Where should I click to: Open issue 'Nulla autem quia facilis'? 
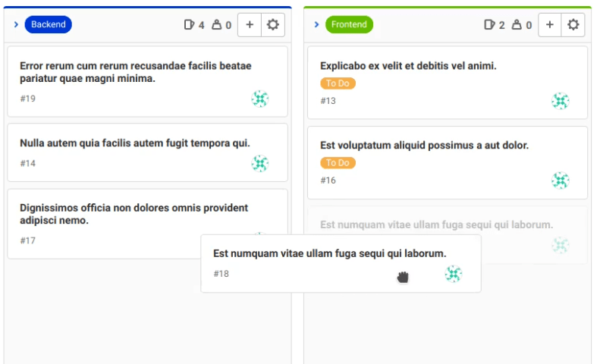(x=134, y=143)
